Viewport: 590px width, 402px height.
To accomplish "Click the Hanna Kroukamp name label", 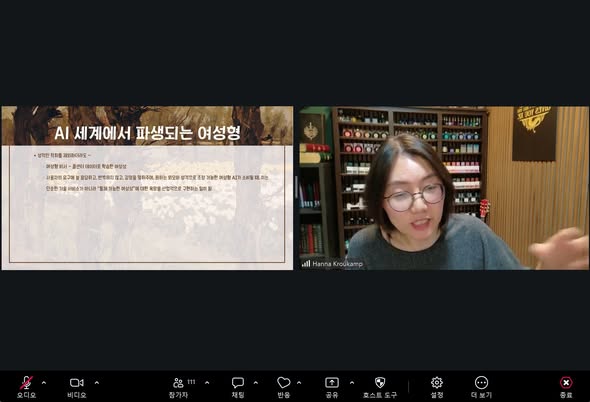I will (338, 264).
